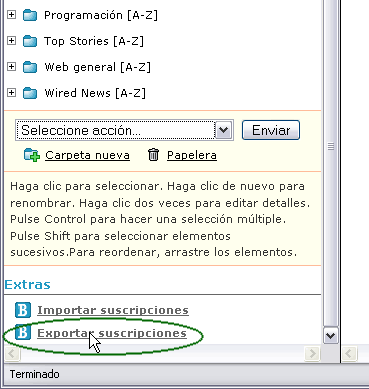Click the Terminado status bar text
369x389 pixels.
coord(34,374)
